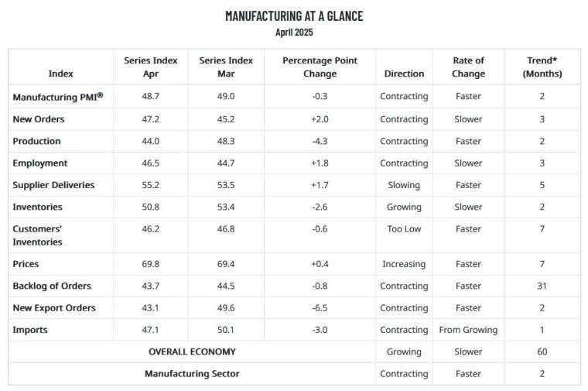The width and height of the screenshot is (588, 391).
Task: Click the Backlog of Orders trend value 31
Action: pos(542,286)
